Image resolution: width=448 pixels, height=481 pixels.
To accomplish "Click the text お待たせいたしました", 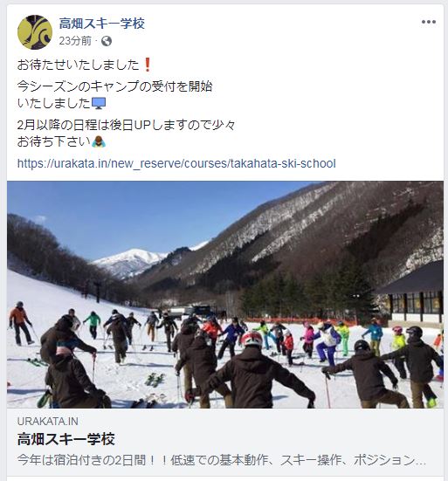I will (x=79, y=65).
